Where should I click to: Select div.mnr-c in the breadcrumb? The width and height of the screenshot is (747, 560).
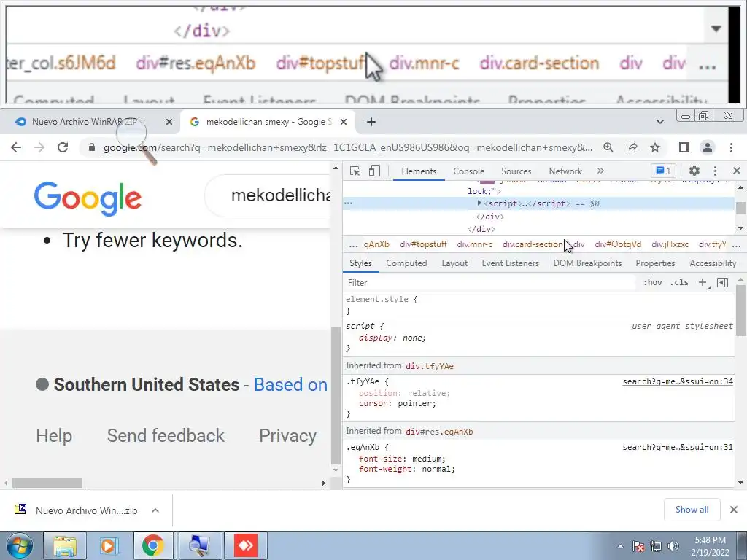(x=474, y=244)
